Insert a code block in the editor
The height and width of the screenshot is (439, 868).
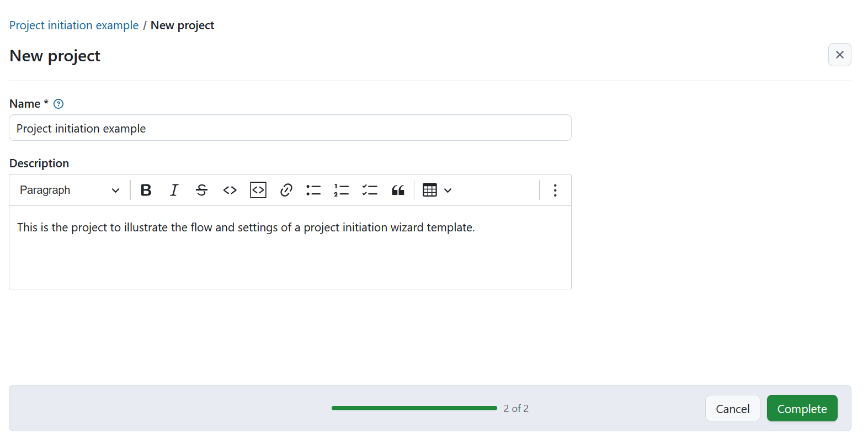[x=258, y=190]
